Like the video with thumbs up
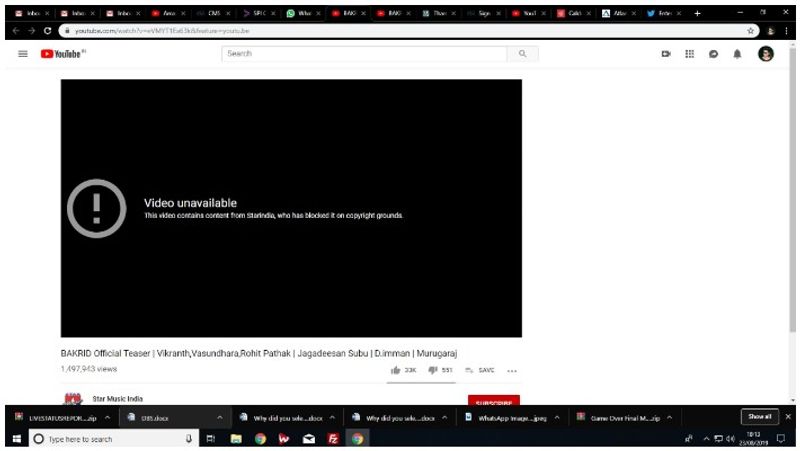This screenshot has width=800, height=451. point(397,370)
